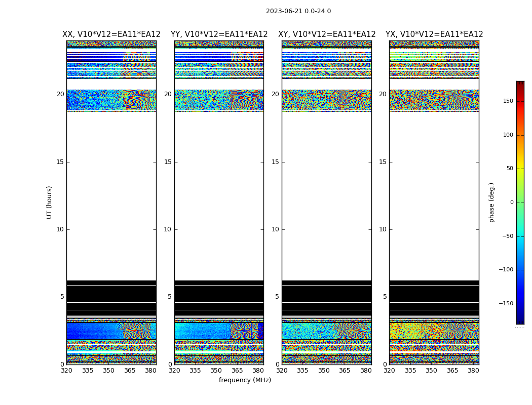Click the XX panel y-axis tick 5

click(62, 297)
